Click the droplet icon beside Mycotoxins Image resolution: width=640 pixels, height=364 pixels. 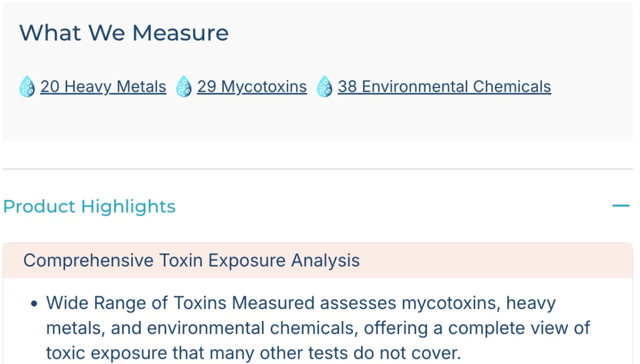coord(184,86)
